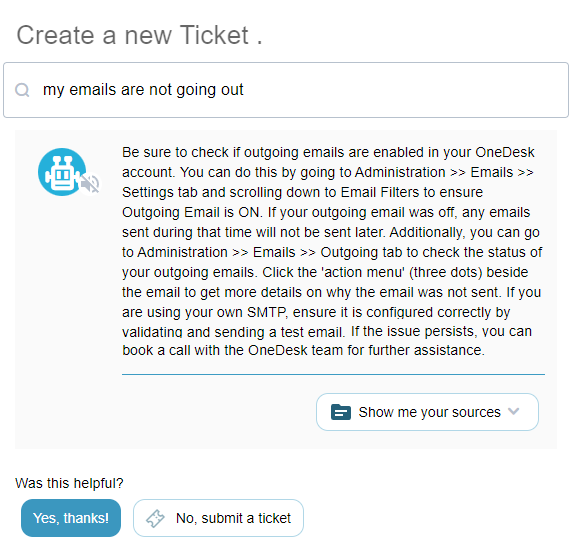Click the ticket icon in submit button
The height and width of the screenshot is (539, 571).
pyautogui.click(x=155, y=518)
